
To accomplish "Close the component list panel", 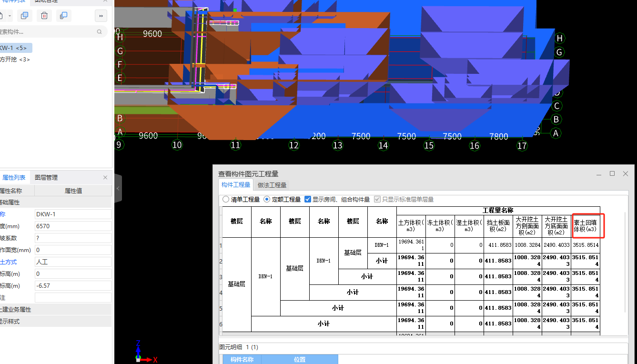I will (105, 1).
